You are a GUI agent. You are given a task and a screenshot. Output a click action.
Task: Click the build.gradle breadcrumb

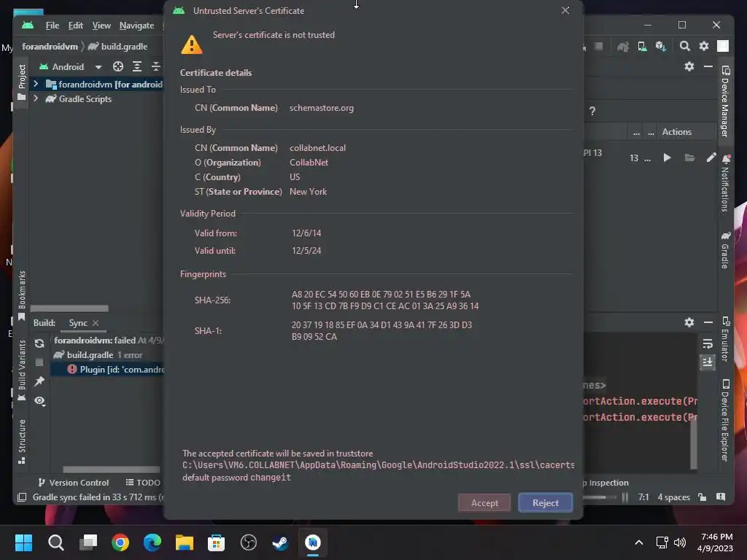point(118,47)
